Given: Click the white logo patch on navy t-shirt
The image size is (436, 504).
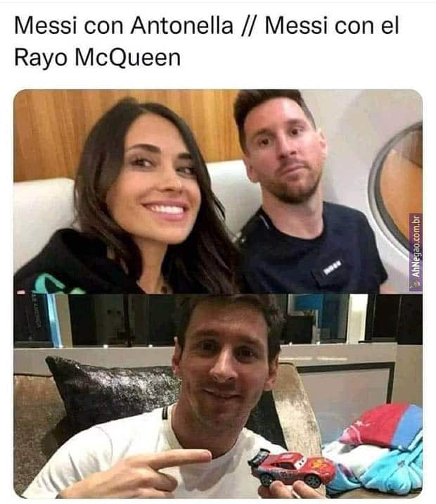Looking at the screenshot, I should point(333,267).
